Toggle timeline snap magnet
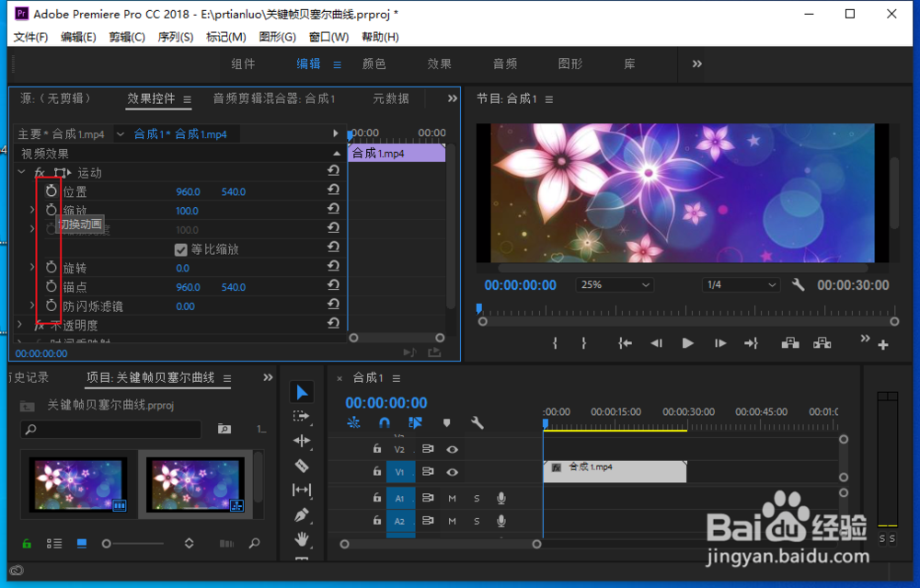The width and height of the screenshot is (920, 588). click(385, 422)
